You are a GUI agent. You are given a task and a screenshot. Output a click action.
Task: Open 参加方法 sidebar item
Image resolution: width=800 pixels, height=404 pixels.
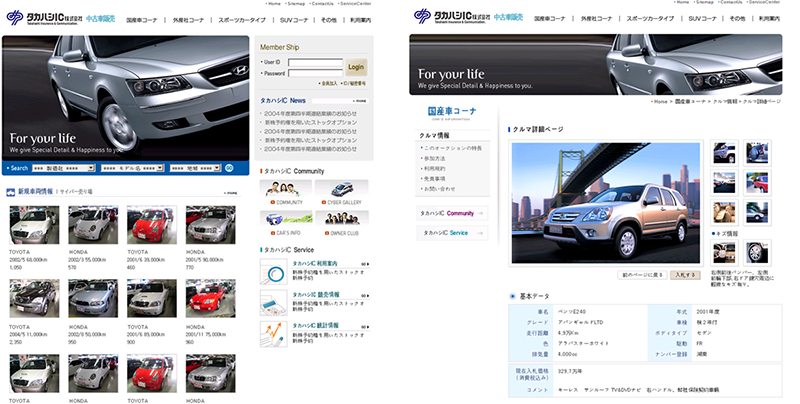(x=434, y=158)
